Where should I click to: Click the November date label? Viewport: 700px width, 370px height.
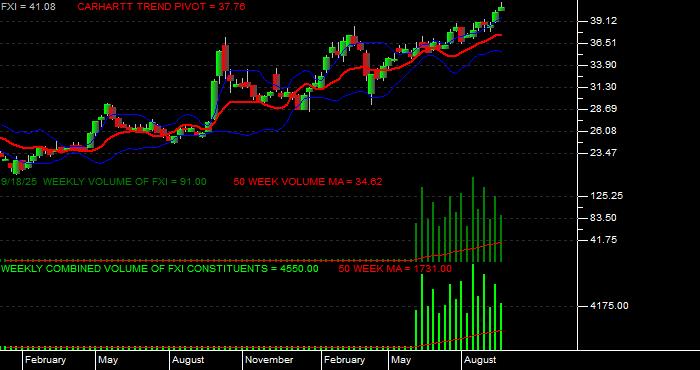[269, 360]
